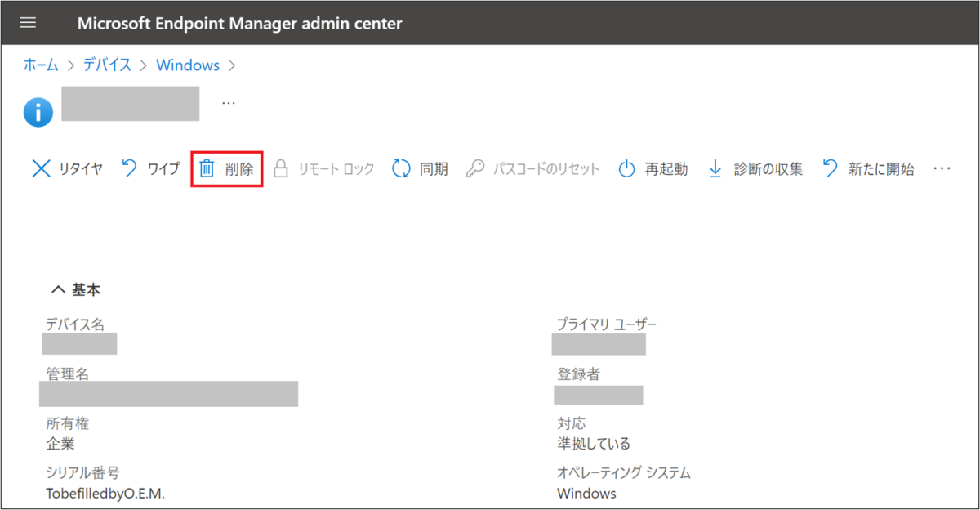The width and height of the screenshot is (980, 510).
Task: Click the 対応 field label
Action: coord(572,423)
